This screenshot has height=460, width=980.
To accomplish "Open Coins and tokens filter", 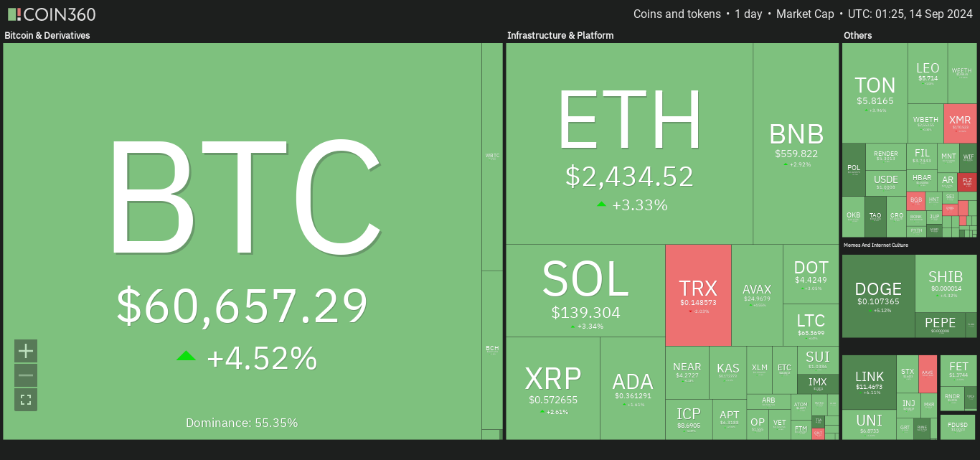I will [677, 14].
